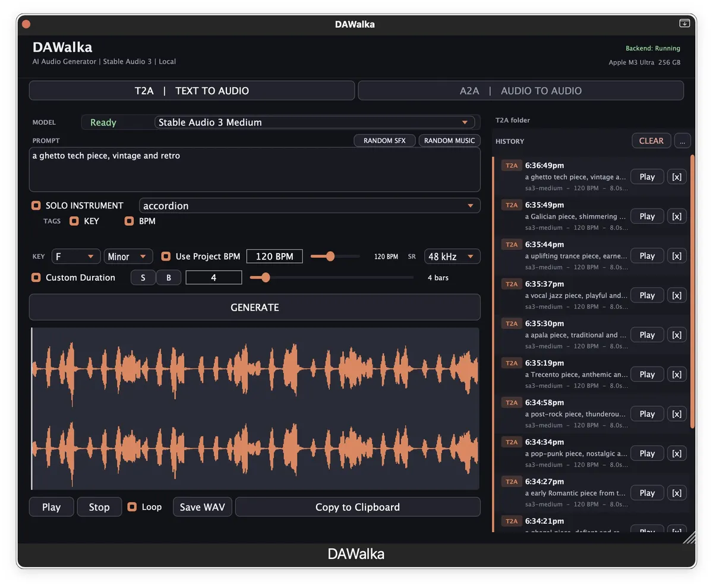Open the 48 kHz sample rate dropdown
713x588 pixels.
452,257
